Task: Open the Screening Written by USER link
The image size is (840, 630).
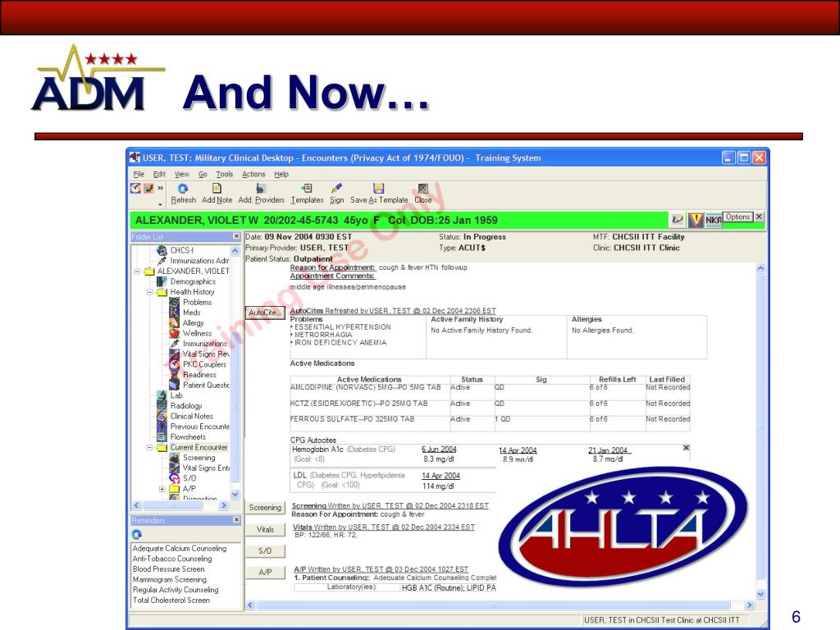Action: [390, 505]
